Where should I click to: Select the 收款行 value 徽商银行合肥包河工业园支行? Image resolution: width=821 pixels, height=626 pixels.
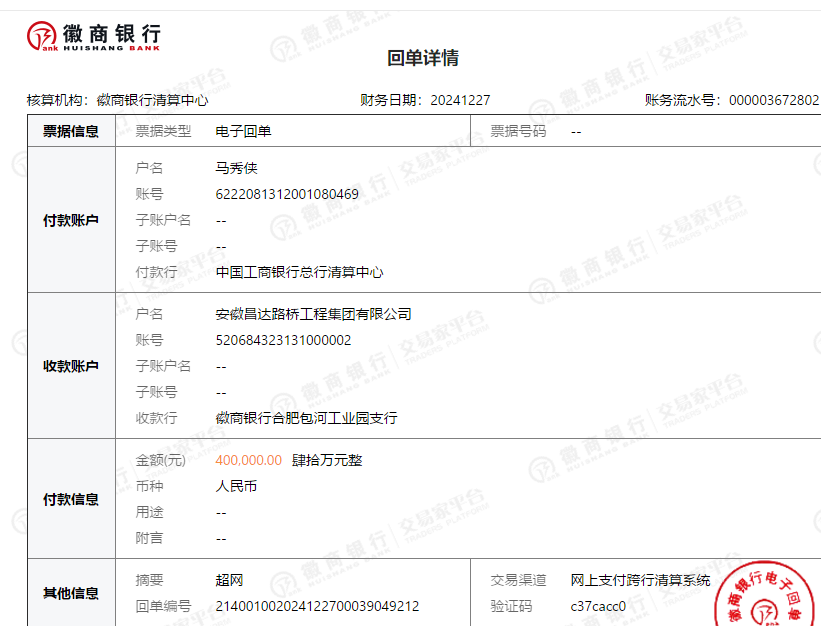tap(306, 418)
